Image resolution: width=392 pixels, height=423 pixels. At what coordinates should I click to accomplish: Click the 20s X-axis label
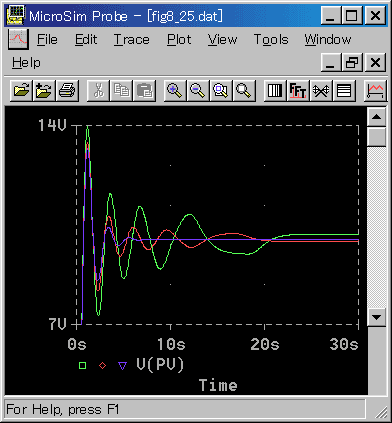[x=265, y=344]
